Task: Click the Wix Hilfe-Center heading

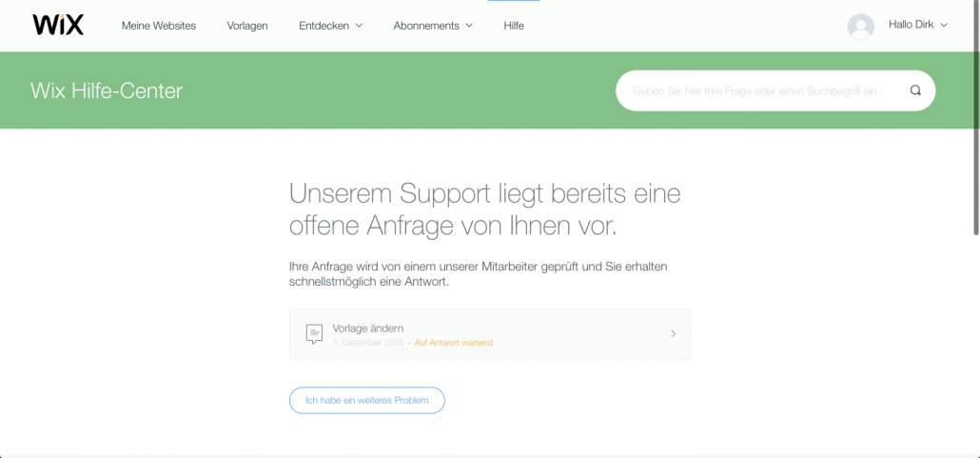Action: tap(107, 90)
